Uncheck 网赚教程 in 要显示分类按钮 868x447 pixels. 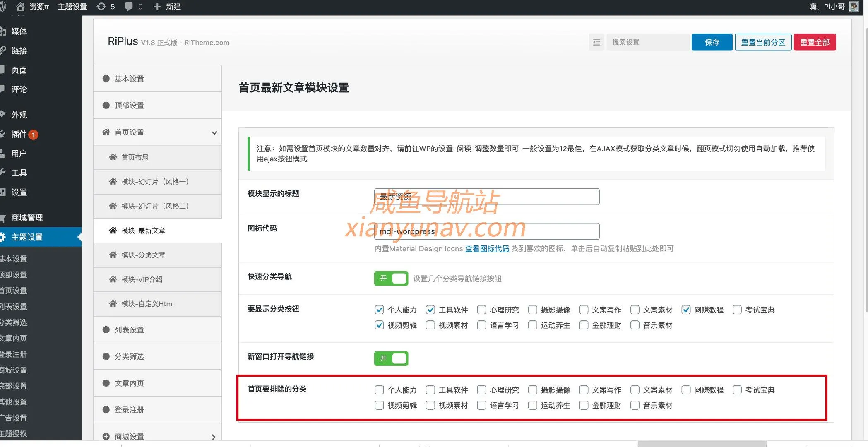point(686,310)
